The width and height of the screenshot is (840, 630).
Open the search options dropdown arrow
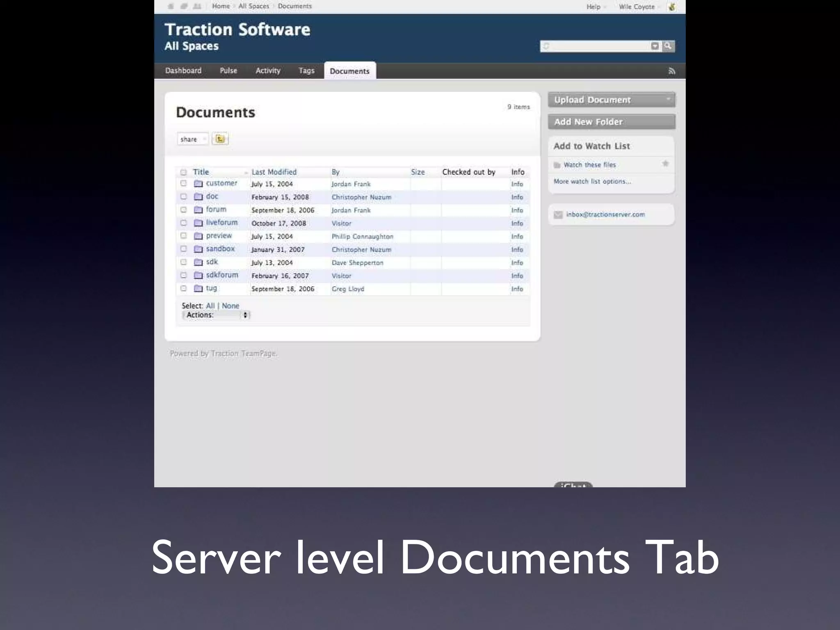click(x=655, y=46)
